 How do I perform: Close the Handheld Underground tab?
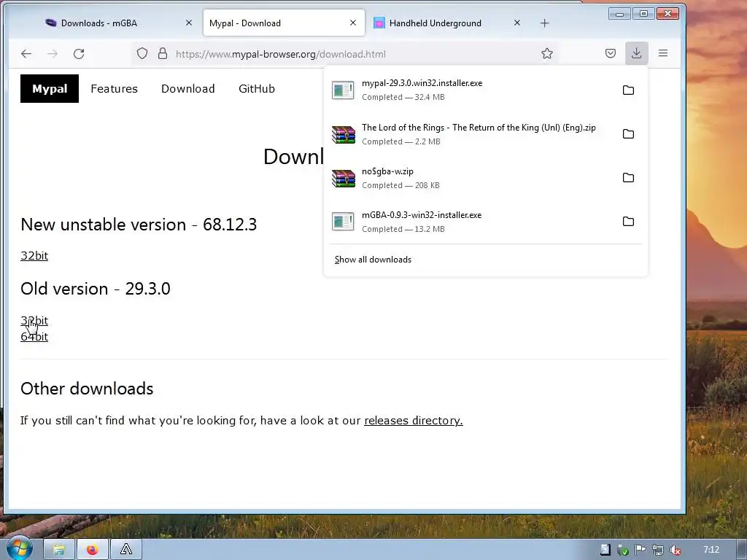click(517, 23)
